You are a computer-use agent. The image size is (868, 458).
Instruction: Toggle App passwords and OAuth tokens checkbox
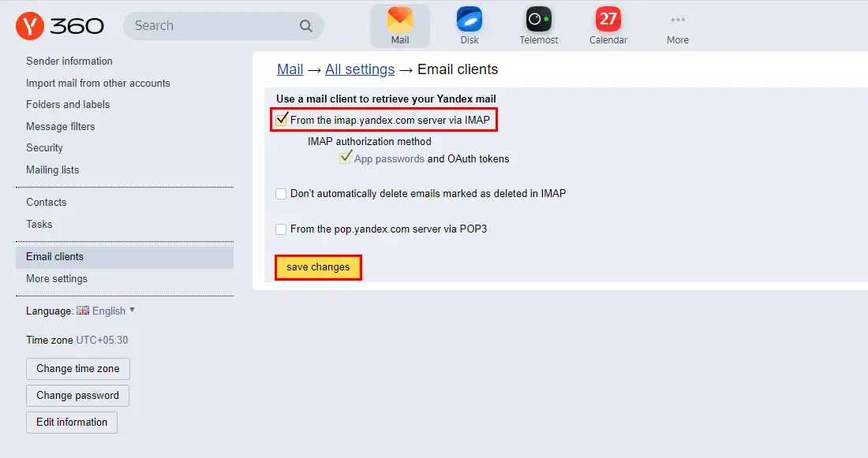[345, 158]
